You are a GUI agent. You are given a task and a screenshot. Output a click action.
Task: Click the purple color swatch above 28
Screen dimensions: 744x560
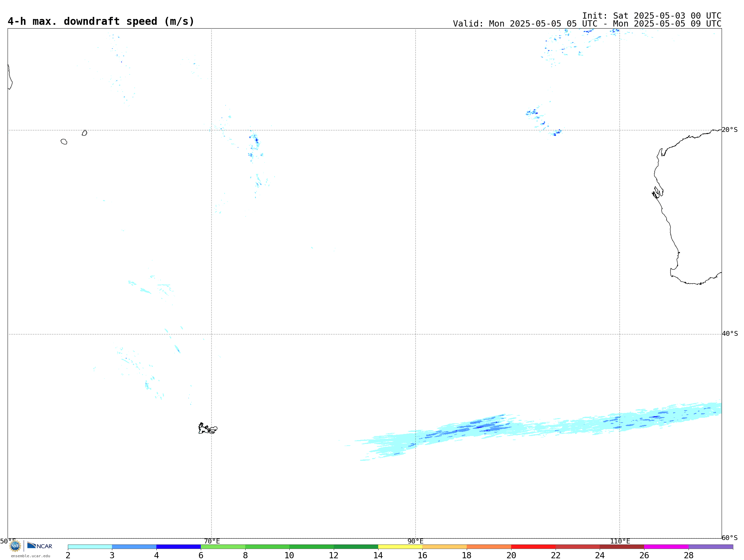coord(711,547)
